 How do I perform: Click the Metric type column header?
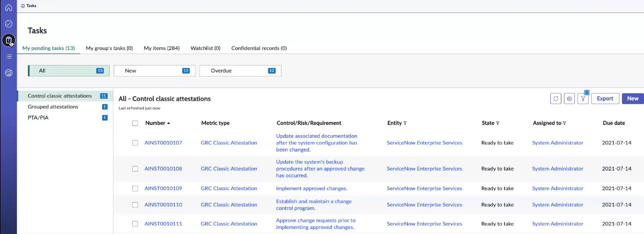(215, 123)
